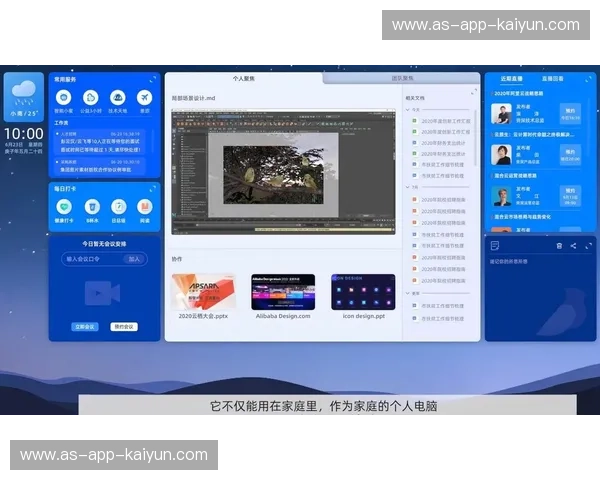Click presenter photo under 云原生 livestream
This screenshot has height=480, width=600.
point(501,155)
